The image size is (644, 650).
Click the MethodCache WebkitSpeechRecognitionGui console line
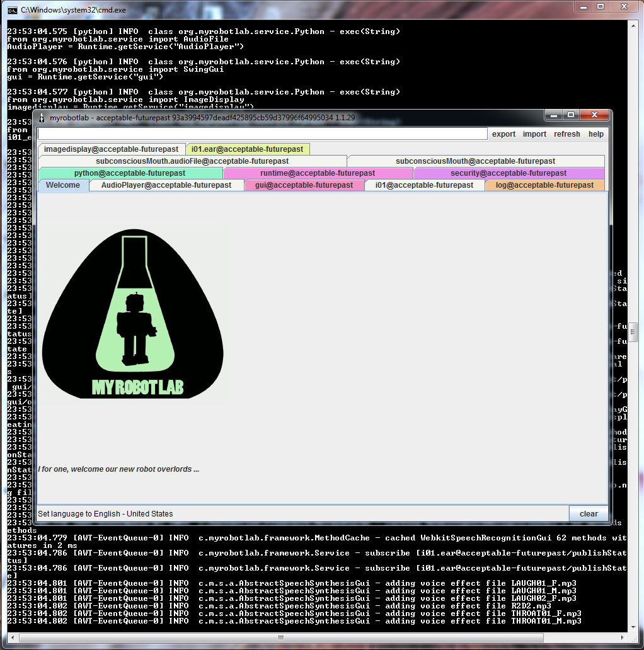click(x=317, y=538)
